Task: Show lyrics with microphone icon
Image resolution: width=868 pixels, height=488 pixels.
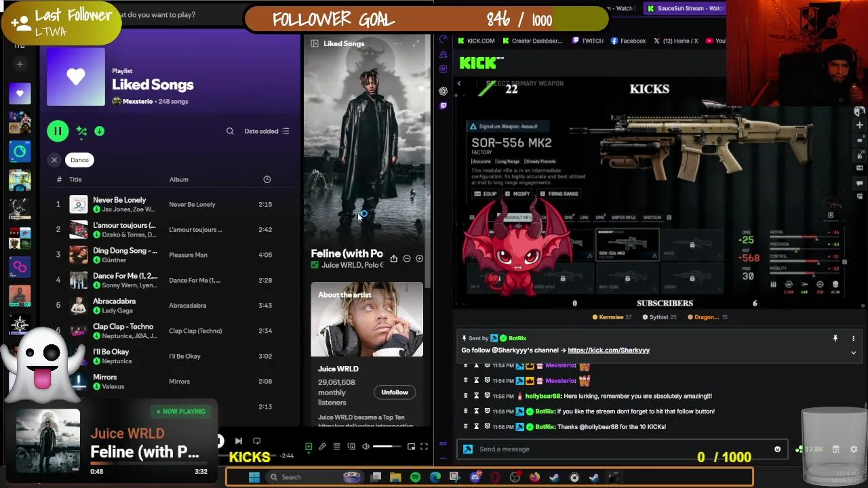Action: coord(323,447)
